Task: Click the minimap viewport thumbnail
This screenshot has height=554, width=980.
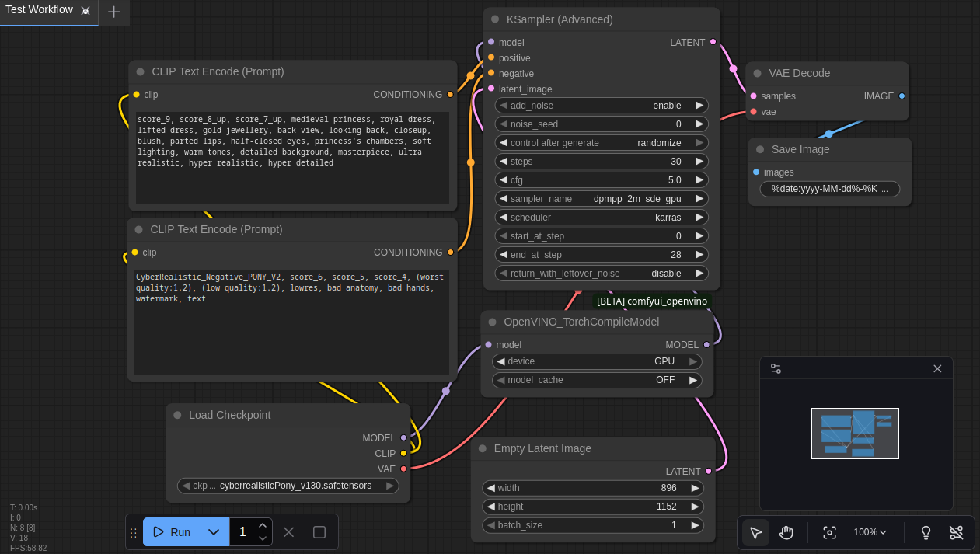Action: [855, 434]
